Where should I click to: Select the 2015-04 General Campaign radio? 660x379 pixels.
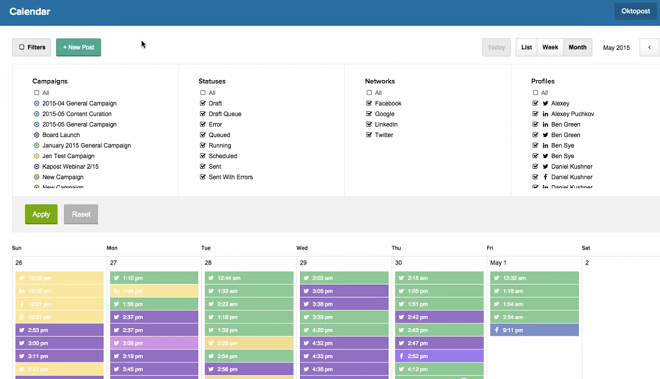pyautogui.click(x=37, y=103)
